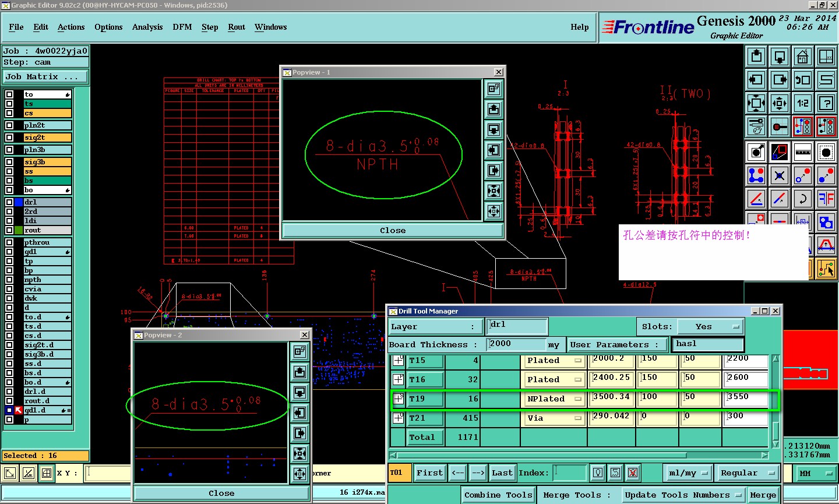Open the NPlated type dropdown for T19
Viewport: 839px width, 504px height.
click(554, 399)
